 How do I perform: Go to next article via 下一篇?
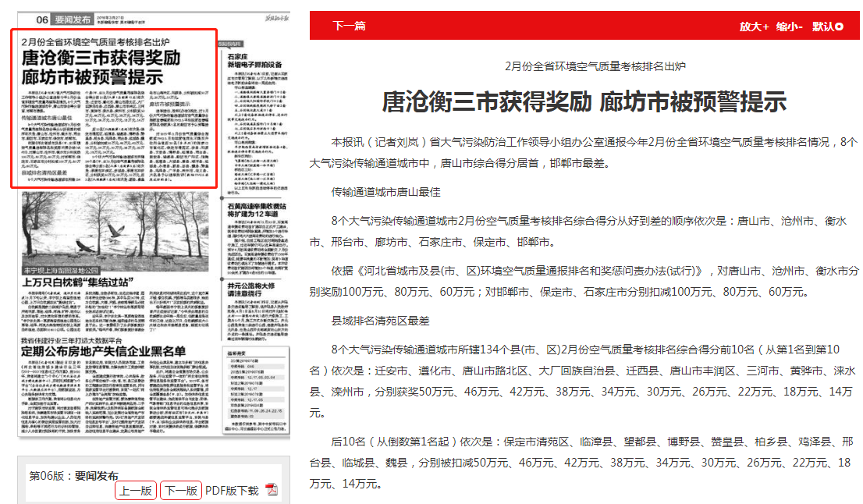(349, 26)
